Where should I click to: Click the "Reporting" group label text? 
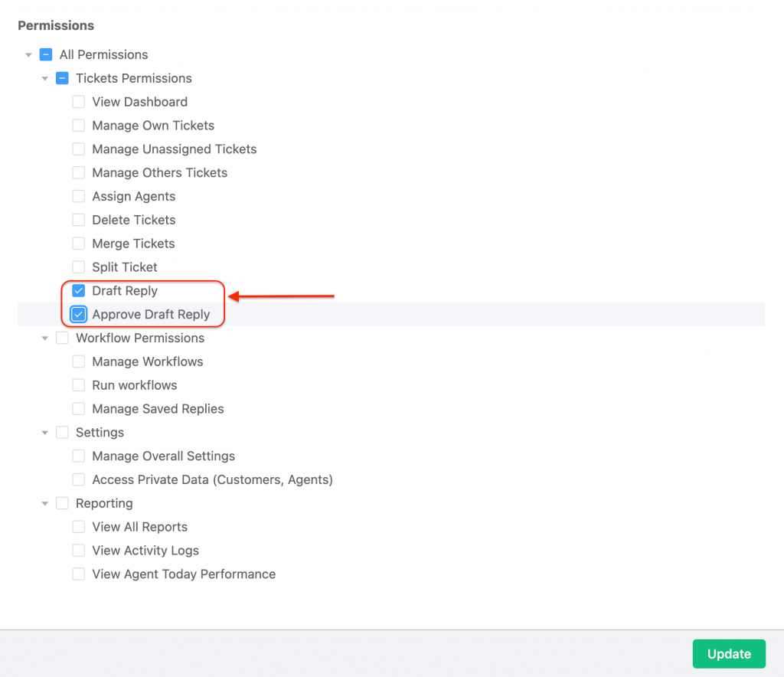pos(104,503)
